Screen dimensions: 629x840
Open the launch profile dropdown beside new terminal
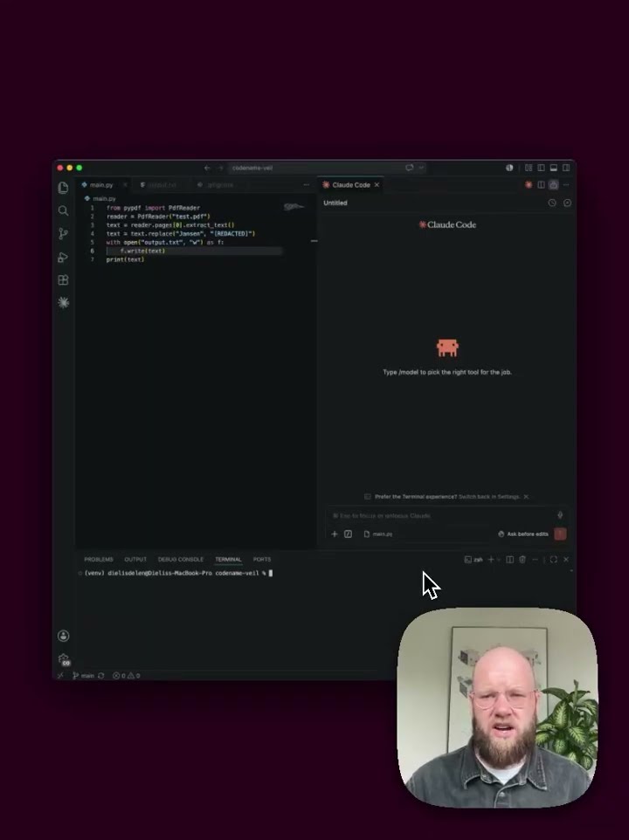[499, 560]
